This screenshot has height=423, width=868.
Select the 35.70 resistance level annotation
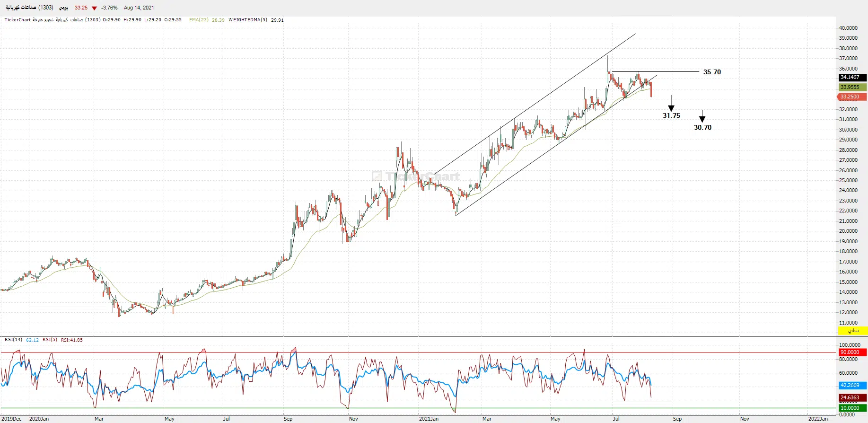pyautogui.click(x=712, y=72)
